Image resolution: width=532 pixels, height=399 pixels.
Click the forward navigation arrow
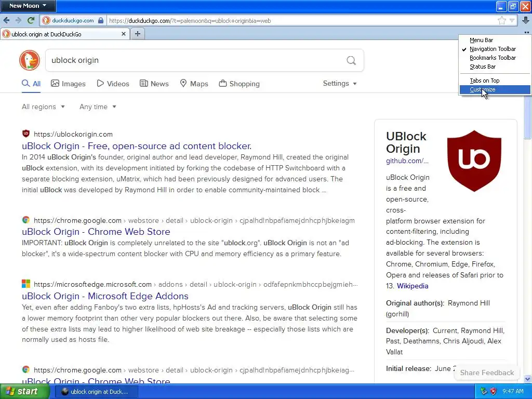(18, 20)
